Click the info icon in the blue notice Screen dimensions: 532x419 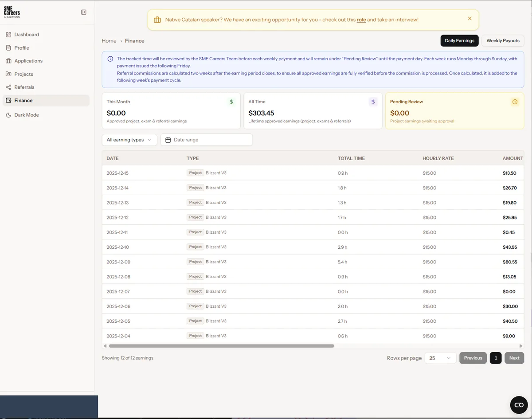[110, 59]
